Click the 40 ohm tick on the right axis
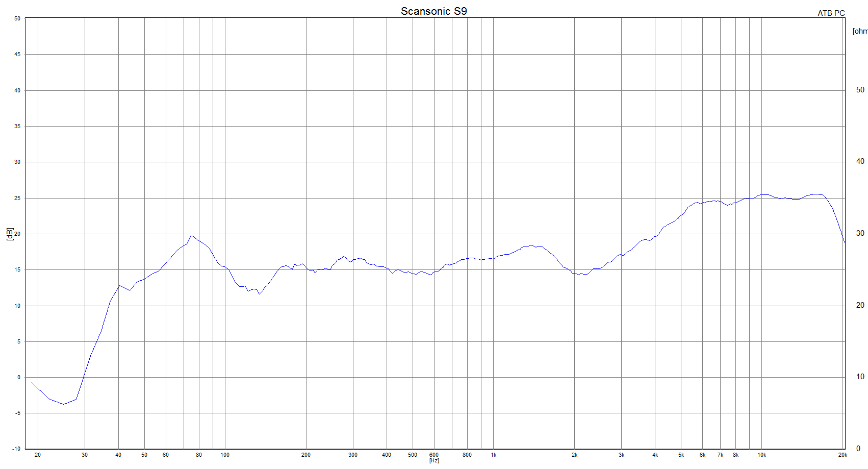This screenshot has width=868, height=469. pos(860,161)
